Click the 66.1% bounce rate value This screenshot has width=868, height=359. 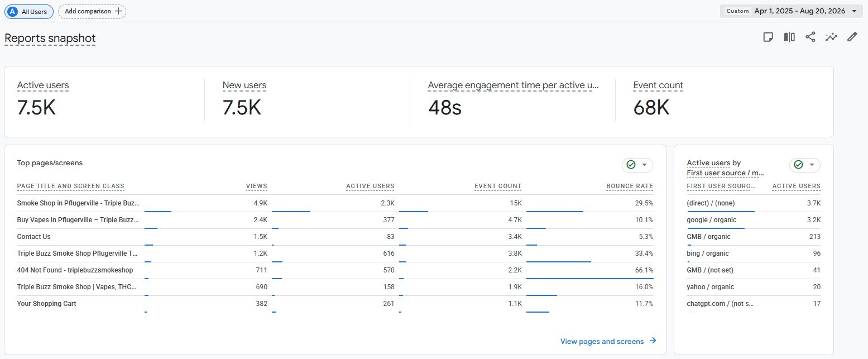coord(644,270)
